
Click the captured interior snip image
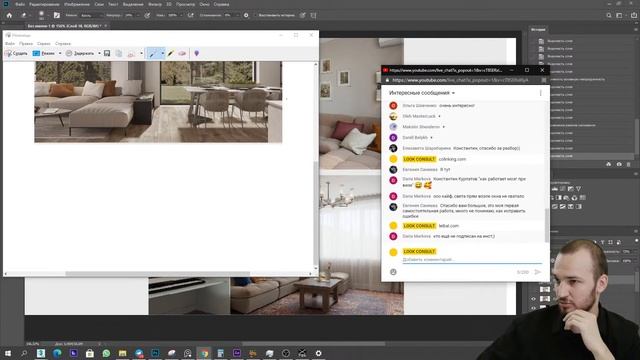[158, 102]
